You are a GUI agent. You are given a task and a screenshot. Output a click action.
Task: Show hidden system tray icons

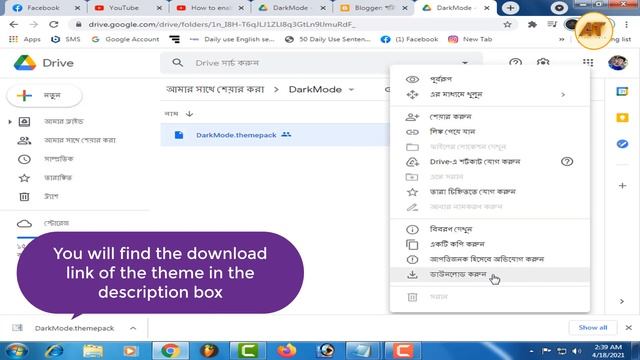531,351
